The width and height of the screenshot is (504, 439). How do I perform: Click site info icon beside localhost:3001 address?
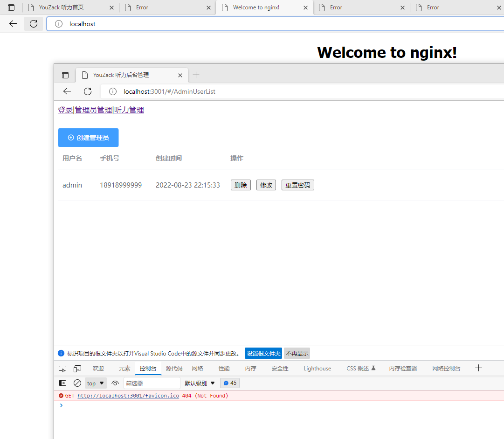112,91
